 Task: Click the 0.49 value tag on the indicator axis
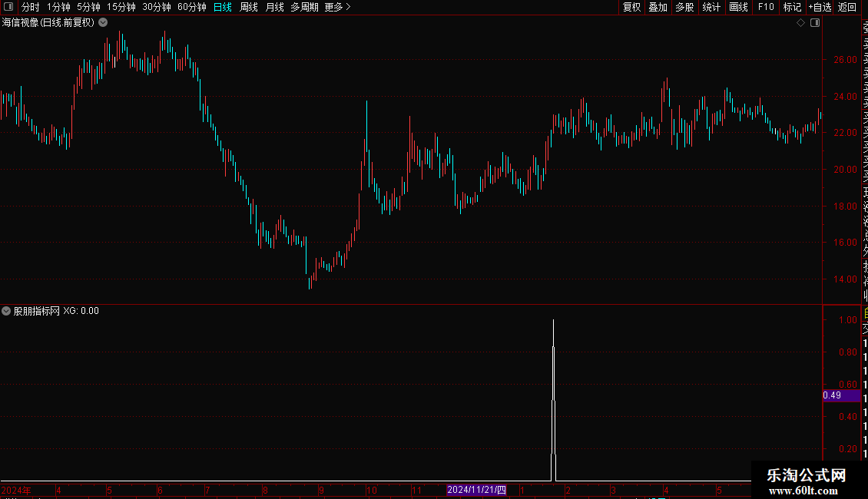841,395
